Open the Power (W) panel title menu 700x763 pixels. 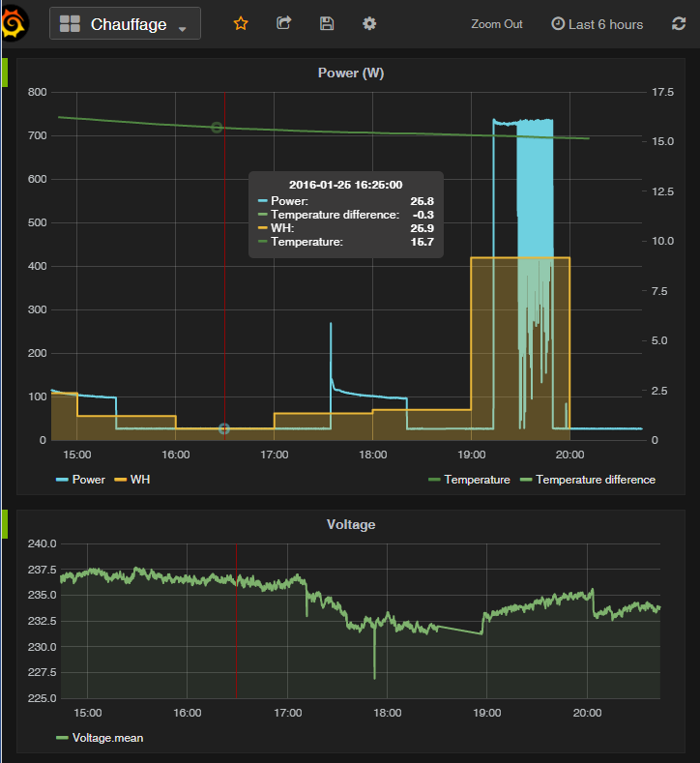tap(351, 73)
